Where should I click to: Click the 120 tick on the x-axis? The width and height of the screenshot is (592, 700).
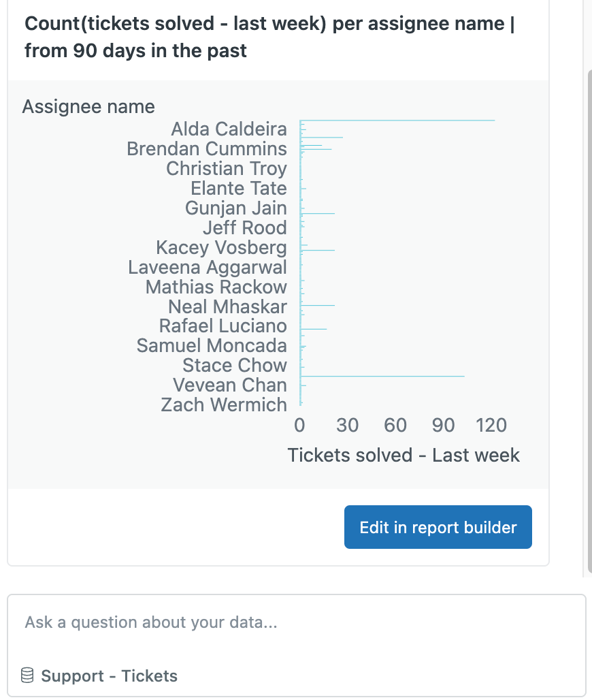tap(491, 426)
